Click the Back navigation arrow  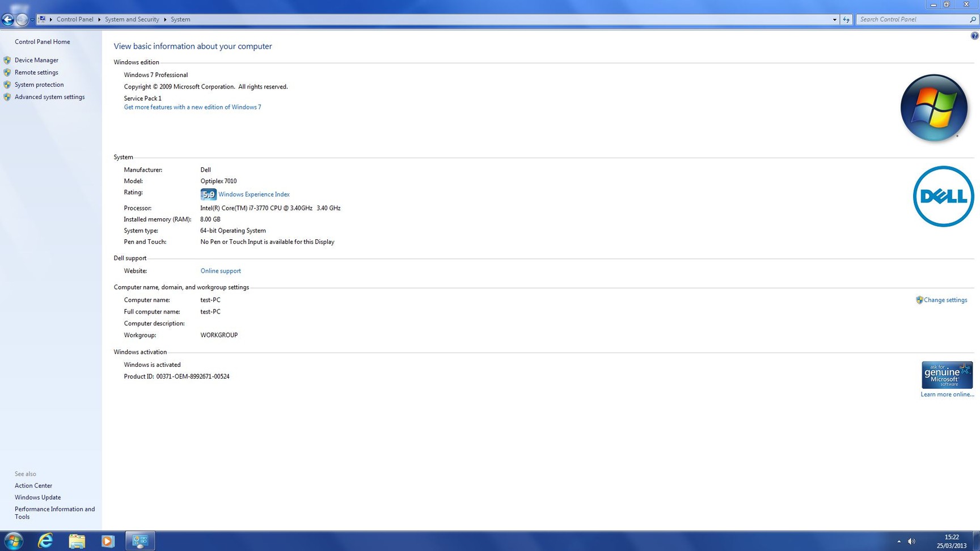coord(7,19)
